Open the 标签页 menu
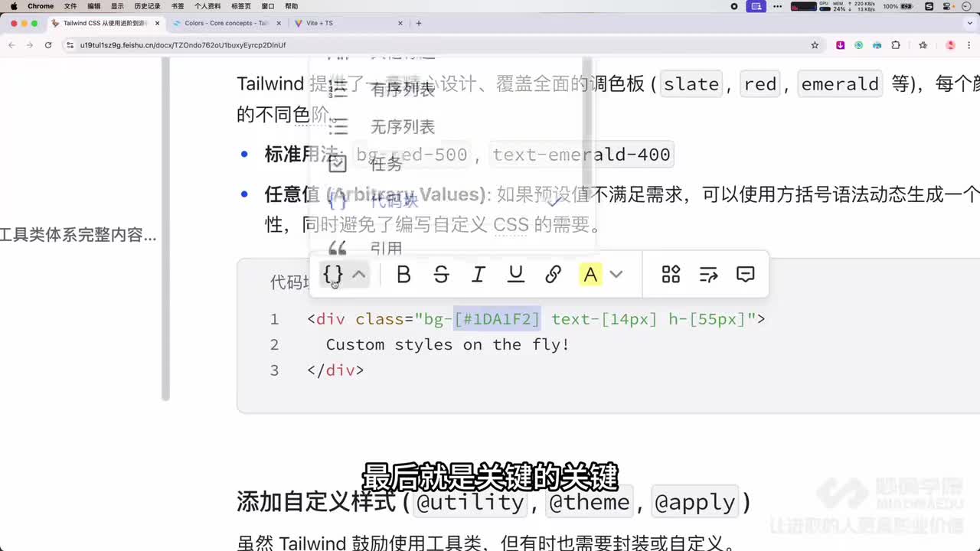The image size is (980, 551). 241,6
